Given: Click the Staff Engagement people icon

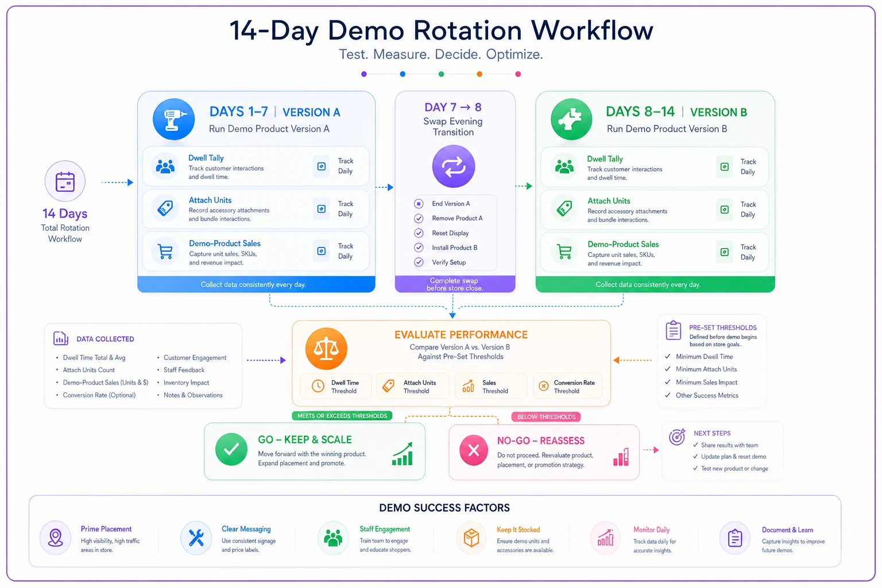Looking at the screenshot, I should tap(333, 538).
